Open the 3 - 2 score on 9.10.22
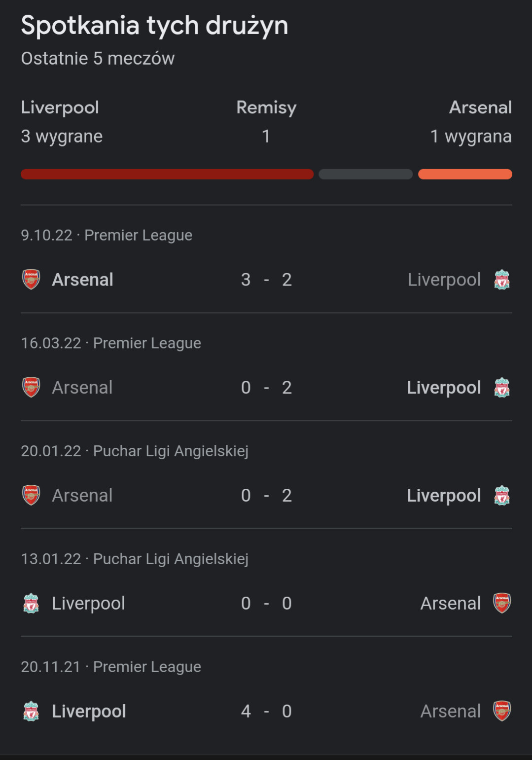 [x=266, y=280]
